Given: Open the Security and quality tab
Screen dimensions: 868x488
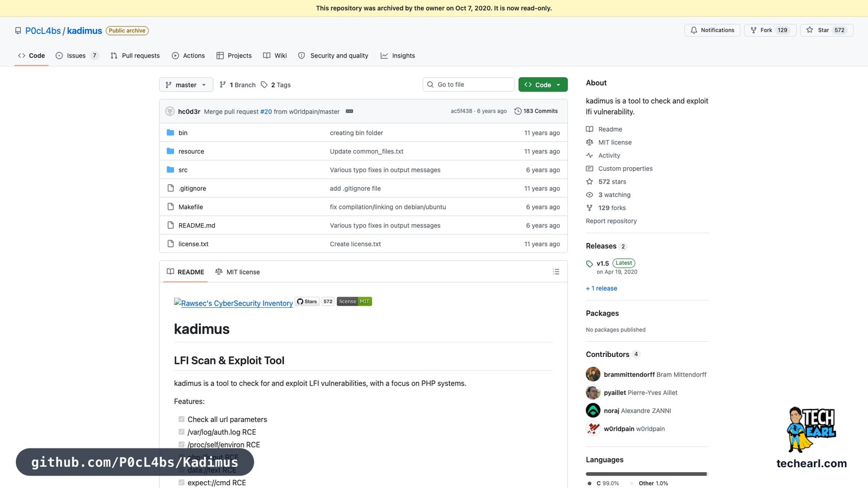Looking at the screenshot, I should pos(333,55).
